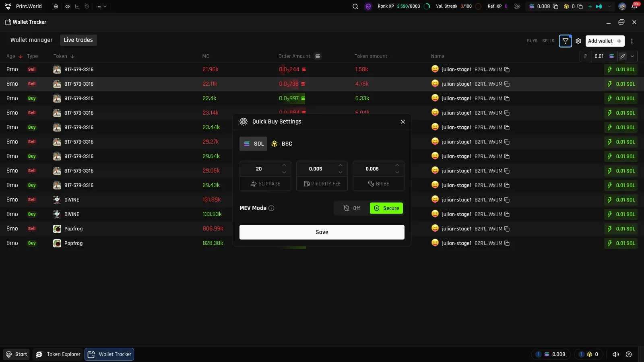The image size is (644, 362).
Task: Click the BSC balance 0 in the bottom bar
Action: (588, 354)
